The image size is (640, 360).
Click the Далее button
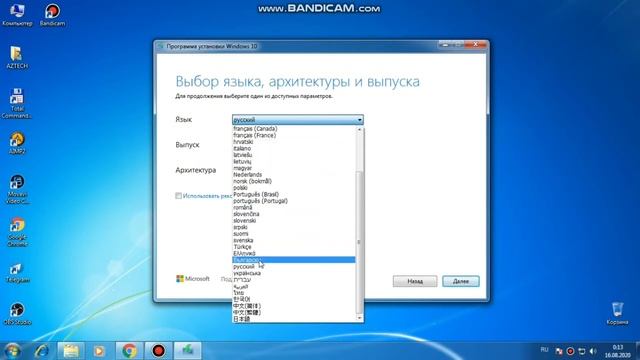pos(461,281)
